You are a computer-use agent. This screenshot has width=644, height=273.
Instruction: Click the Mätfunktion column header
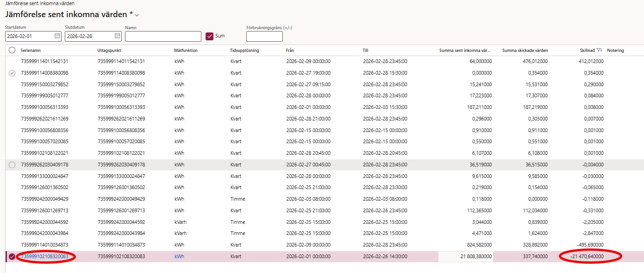186,50
